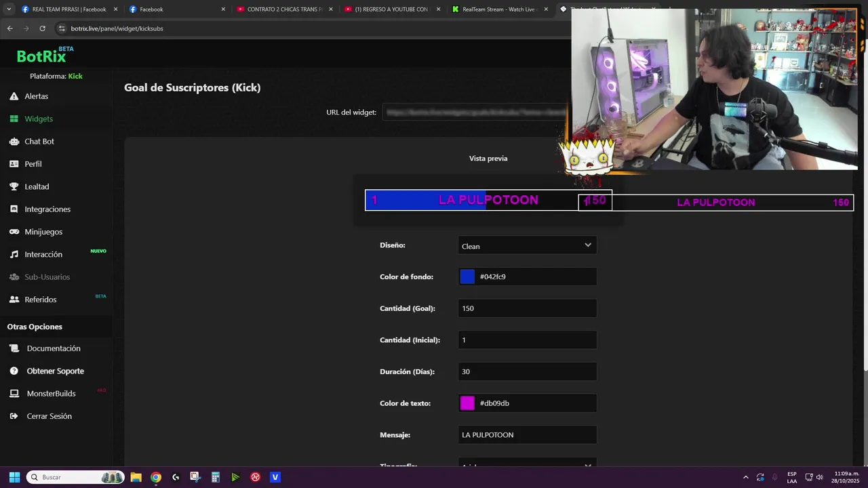
Task: Open Lealtad trophy icon
Action: [14, 186]
